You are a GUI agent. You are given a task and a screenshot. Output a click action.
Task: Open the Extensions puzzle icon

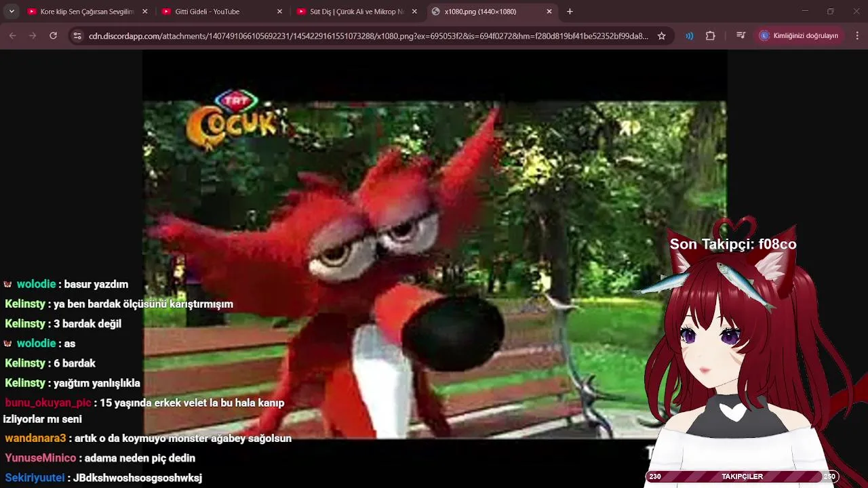tap(710, 36)
